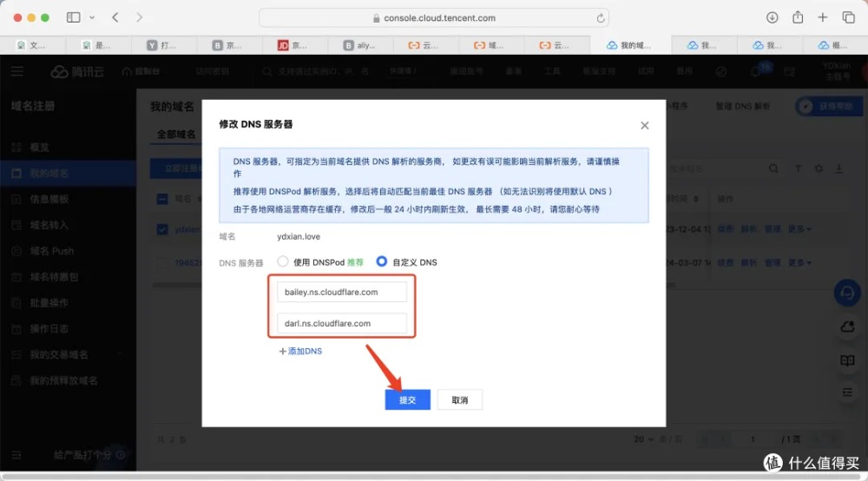868x481 pixels.
Task: Click the floating cloud shell icon
Action: [847, 327]
